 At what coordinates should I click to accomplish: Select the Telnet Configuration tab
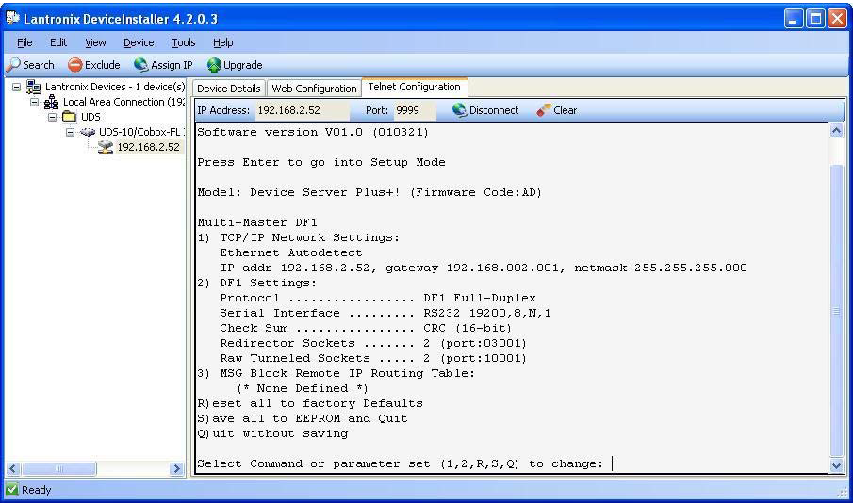click(414, 87)
